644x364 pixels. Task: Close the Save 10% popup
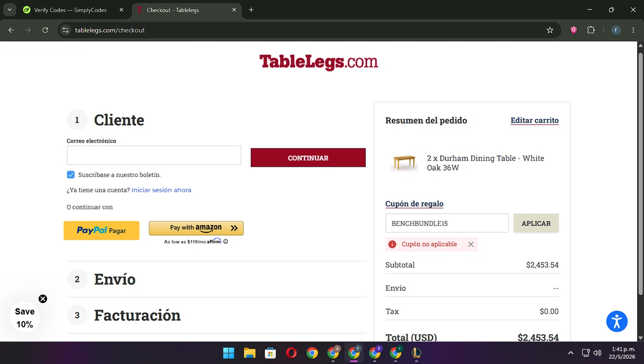43,299
